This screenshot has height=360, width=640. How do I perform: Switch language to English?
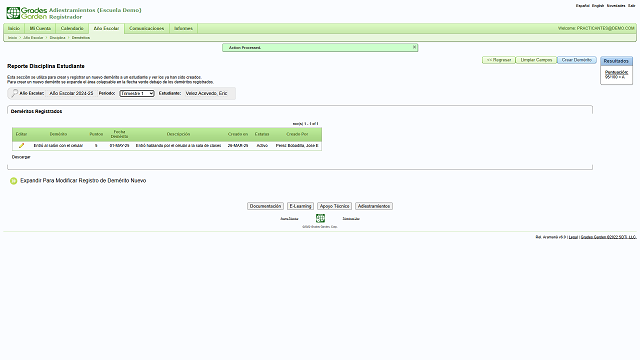598,6
